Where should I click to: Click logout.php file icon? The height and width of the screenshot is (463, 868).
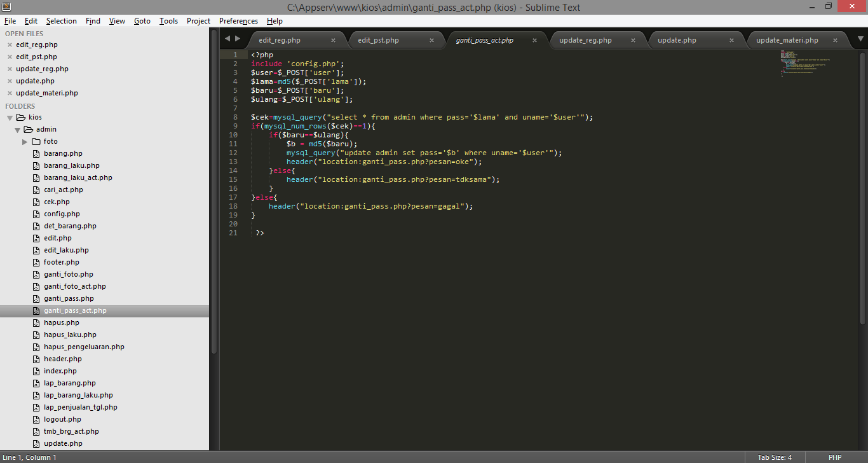pyautogui.click(x=36, y=420)
